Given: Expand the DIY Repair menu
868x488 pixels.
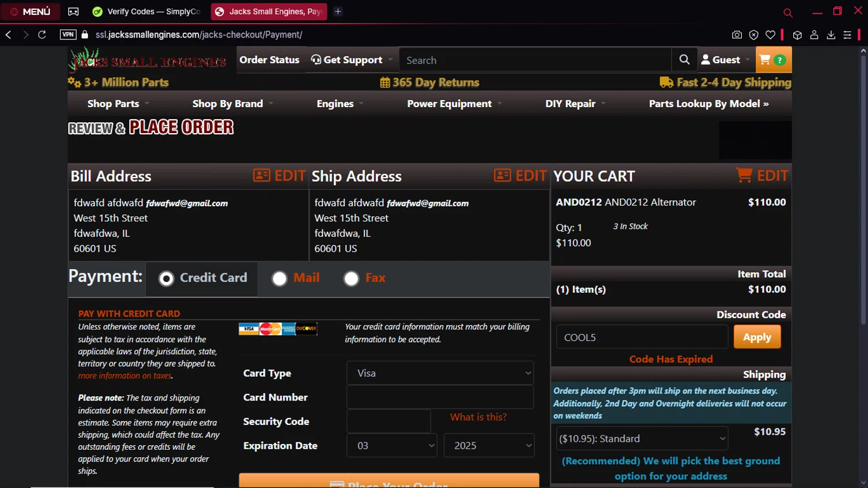Looking at the screenshot, I should click(x=575, y=104).
